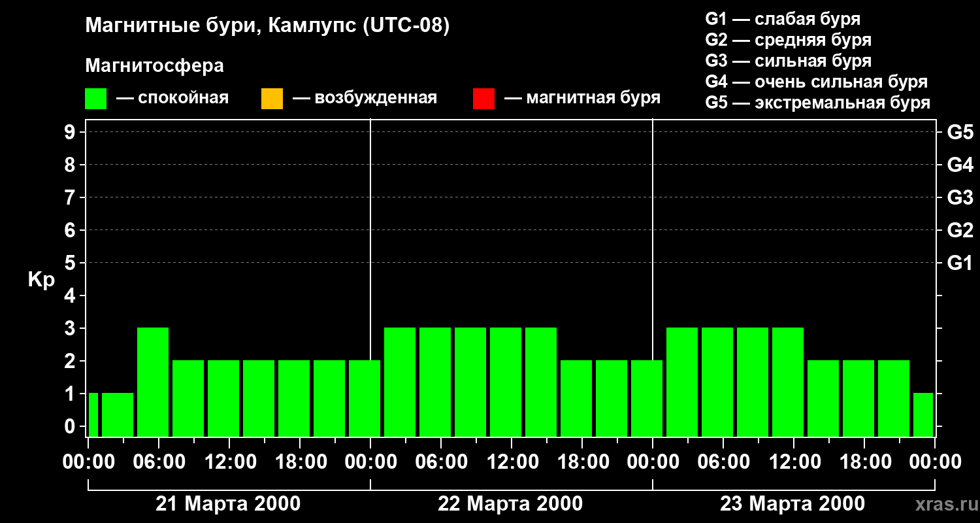Click the 'G5 — экстремальная буря' legend line
Screen dimensions: 980x523
coord(817,103)
